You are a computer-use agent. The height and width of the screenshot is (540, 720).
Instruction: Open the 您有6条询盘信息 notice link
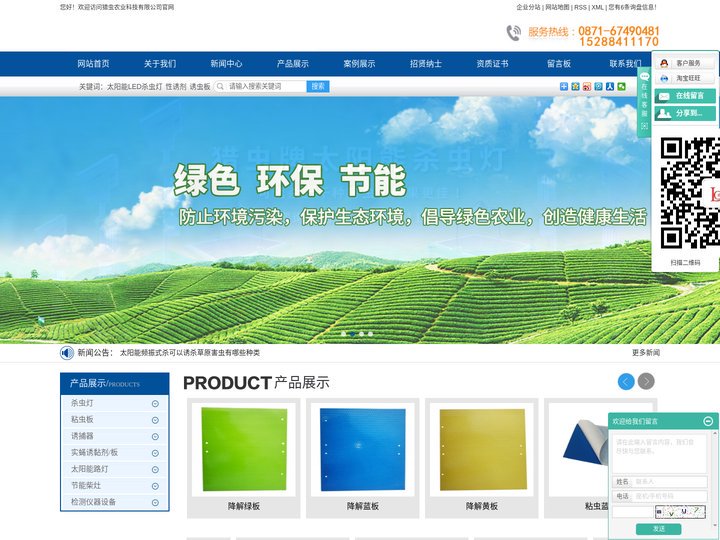632,7
